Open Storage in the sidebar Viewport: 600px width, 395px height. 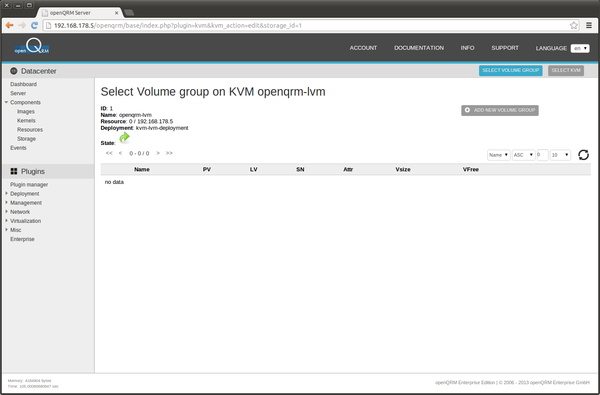pyautogui.click(x=26, y=139)
